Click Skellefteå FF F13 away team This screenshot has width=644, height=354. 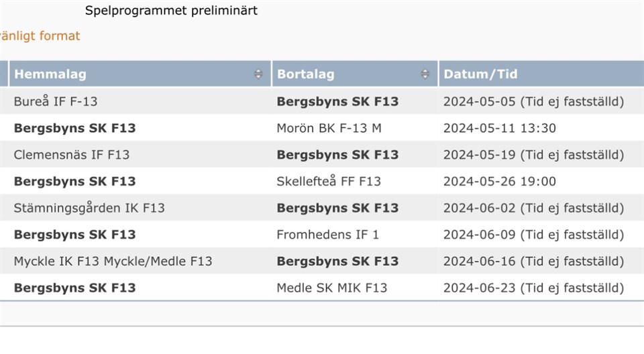point(329,182)
